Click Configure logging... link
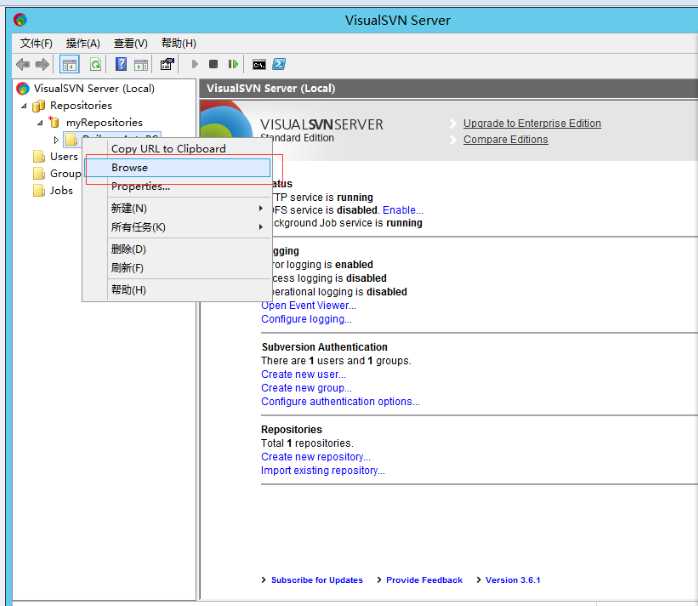 [306, 319]
